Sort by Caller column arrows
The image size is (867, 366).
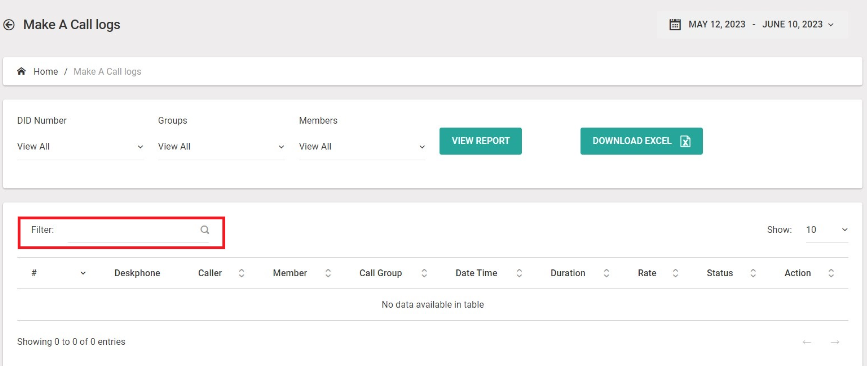(241, 273)
